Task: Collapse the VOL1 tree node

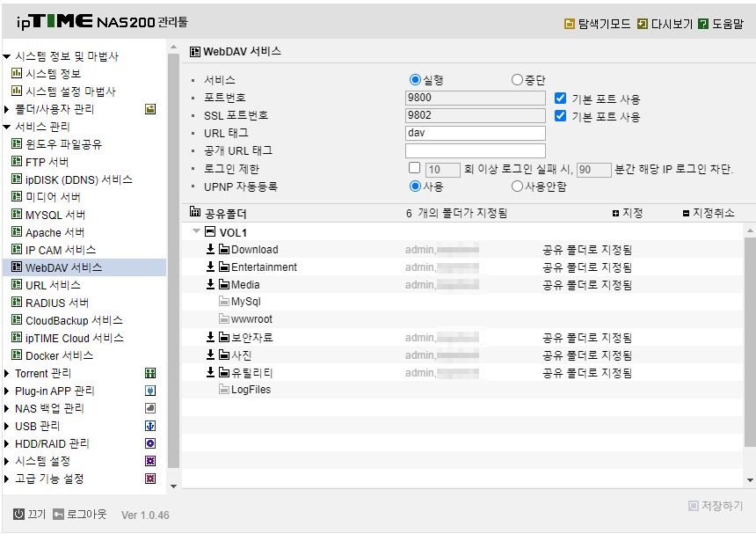Action: (x=196, y=231)
